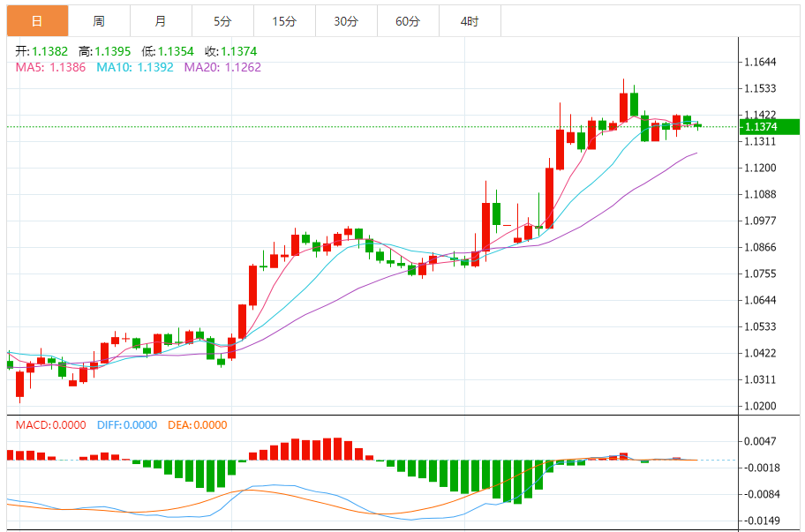Screen dimensions: 805x532
Task: Click the DIFF:0.0000 indicator label
Action: coord(127,424)
